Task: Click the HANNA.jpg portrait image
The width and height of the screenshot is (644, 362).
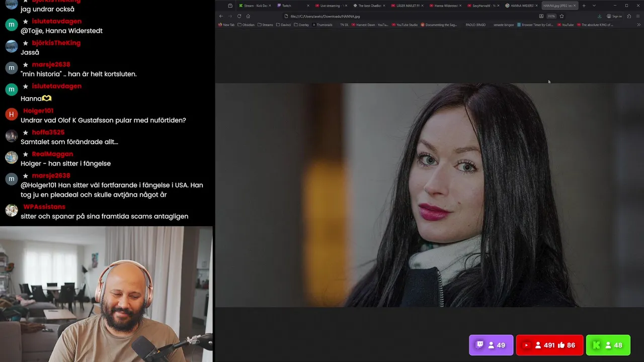Action: point(429,195)
